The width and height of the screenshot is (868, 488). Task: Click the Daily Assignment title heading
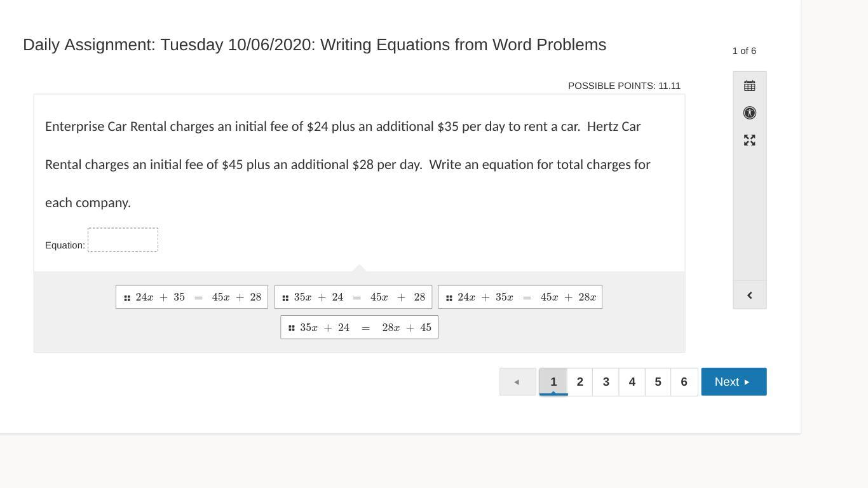(315, 44)
